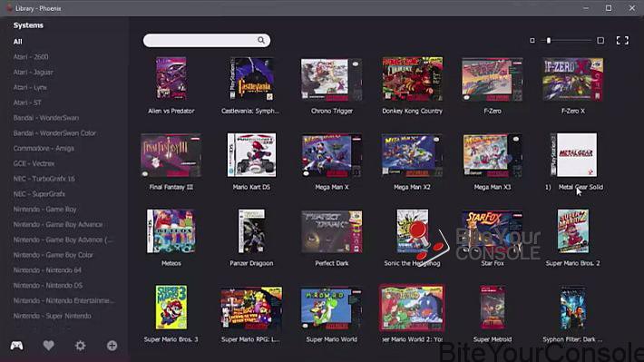This screenshot has height=362, width=644.
Task: Adjust the cover size slider handle
Action: point(549,40)
